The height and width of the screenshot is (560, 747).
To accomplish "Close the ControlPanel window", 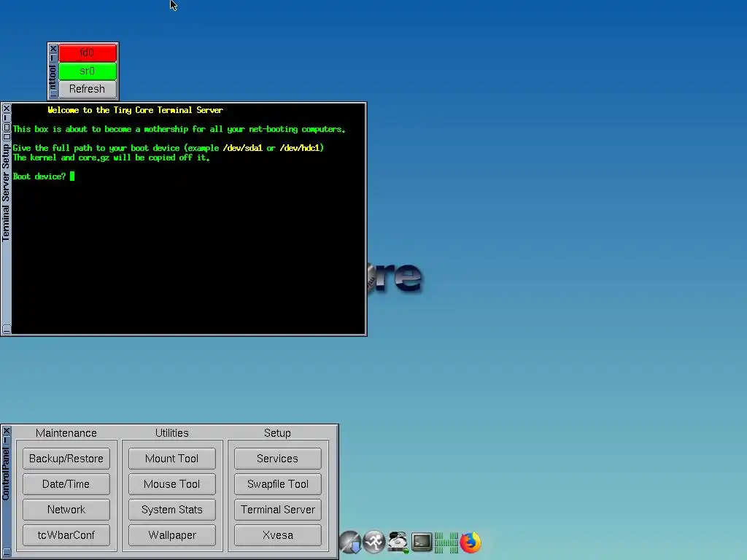I will [x=6, y=431].
